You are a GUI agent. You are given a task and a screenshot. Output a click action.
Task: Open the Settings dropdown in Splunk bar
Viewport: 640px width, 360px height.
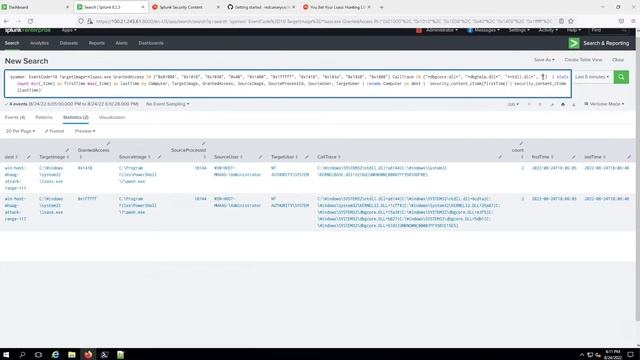519,30
